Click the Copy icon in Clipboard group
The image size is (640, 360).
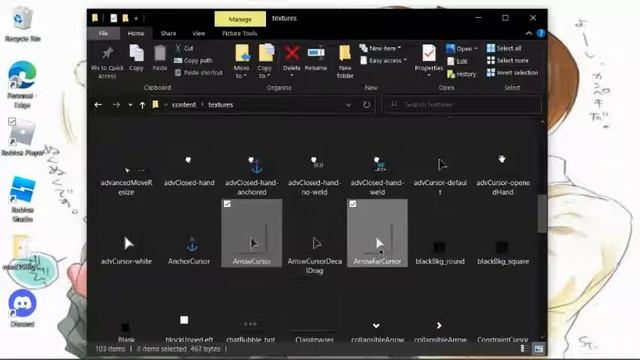(x=136, y=53)
